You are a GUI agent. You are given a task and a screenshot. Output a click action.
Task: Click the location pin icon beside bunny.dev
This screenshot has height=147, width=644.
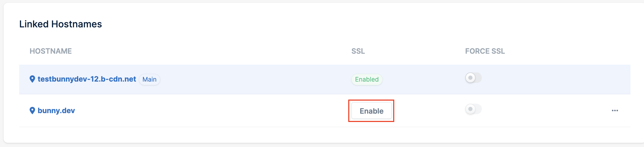(32, 111)
